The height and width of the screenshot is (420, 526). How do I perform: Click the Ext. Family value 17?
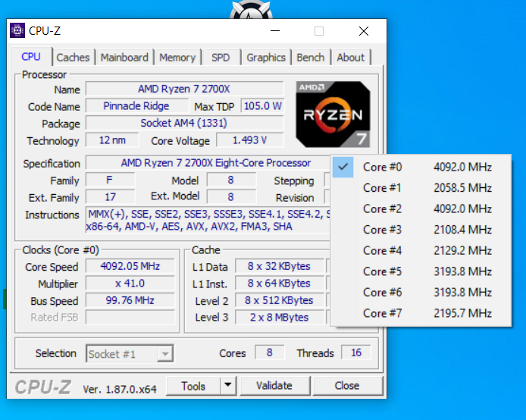point(110,197)
